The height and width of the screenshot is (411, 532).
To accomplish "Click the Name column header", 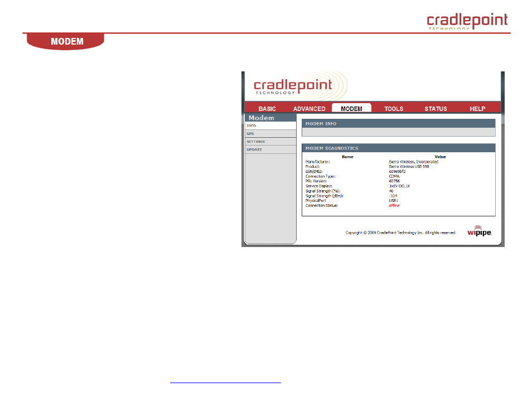I will point(347,157).
